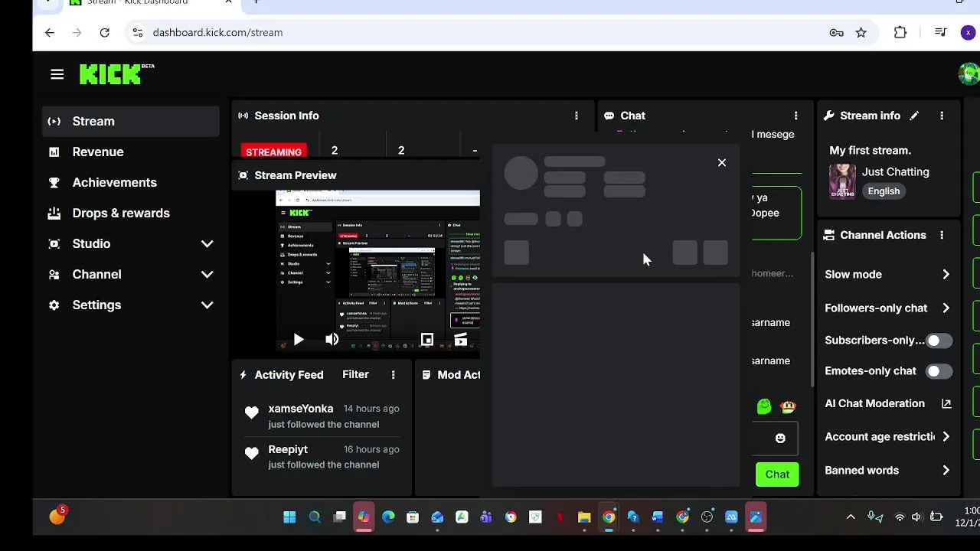The width and height of the screenshot is (980, 551).
Task: Show hidden system tray icons
Action: (851, 517)
